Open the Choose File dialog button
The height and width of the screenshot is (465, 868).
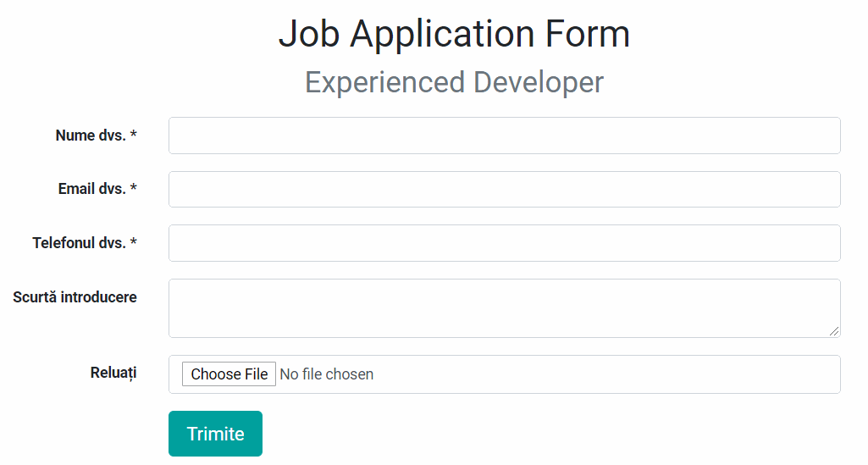pos(229,374)
